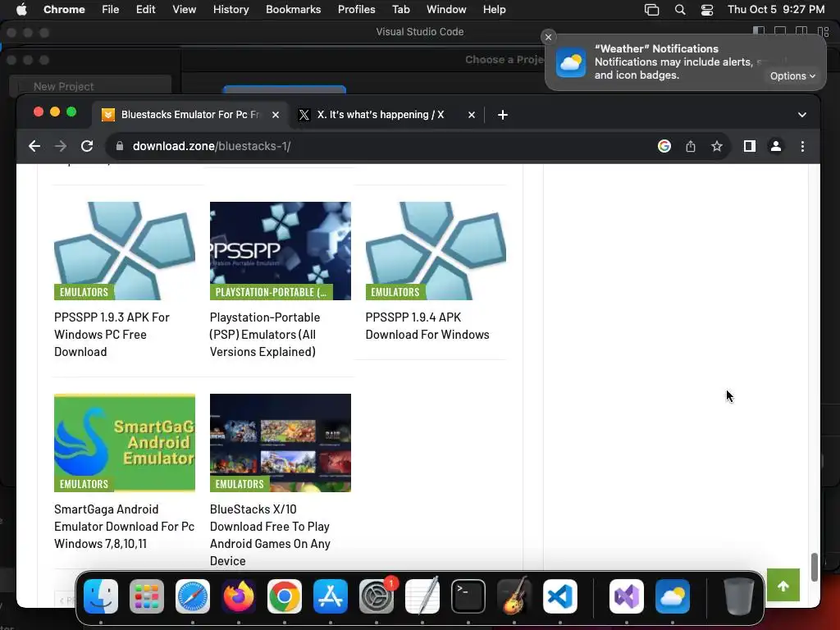Open the Help menu
This screenshot has height=630, width=840.
tap(494, 10)
